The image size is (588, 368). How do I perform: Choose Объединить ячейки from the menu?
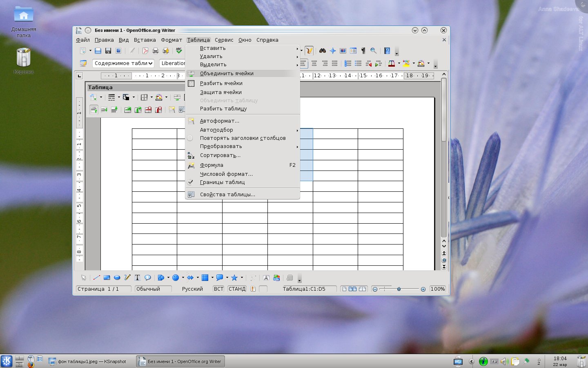[x=227, y=74]
